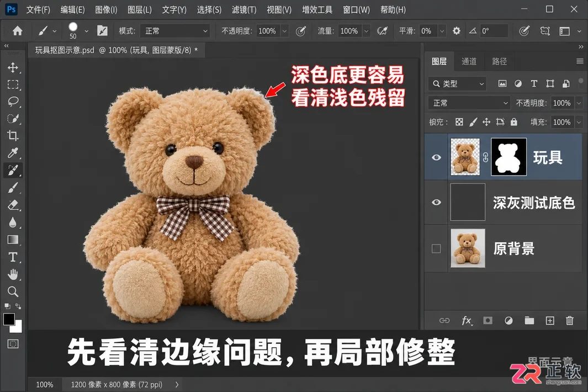Open the 图像(I) menu
This screenshot has width=588, height=392.
[106, 10]
